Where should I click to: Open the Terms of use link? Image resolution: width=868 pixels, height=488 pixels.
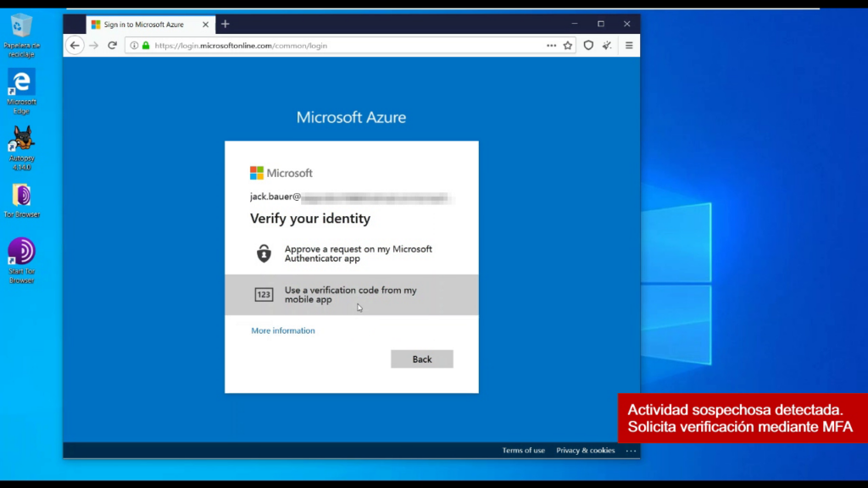point(523,451)
